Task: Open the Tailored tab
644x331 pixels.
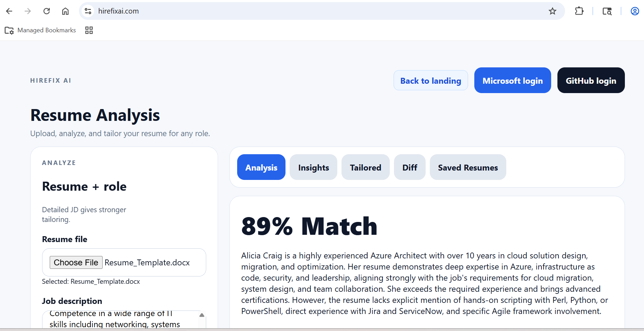Action: [365, 167]
